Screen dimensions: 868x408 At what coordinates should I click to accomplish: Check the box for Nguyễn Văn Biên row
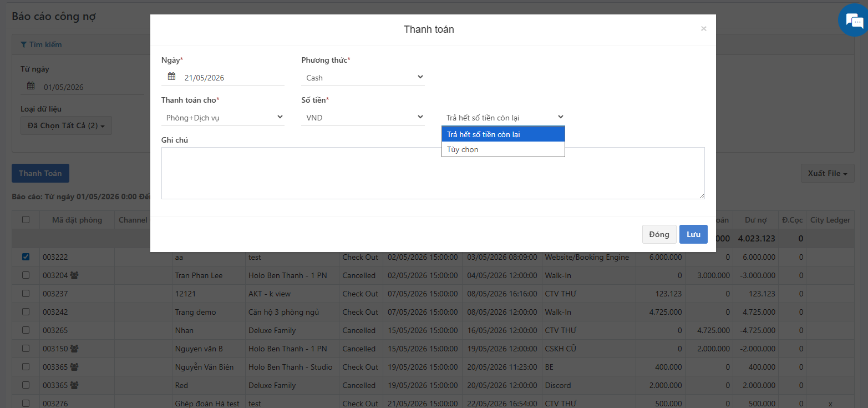(26, 367)
